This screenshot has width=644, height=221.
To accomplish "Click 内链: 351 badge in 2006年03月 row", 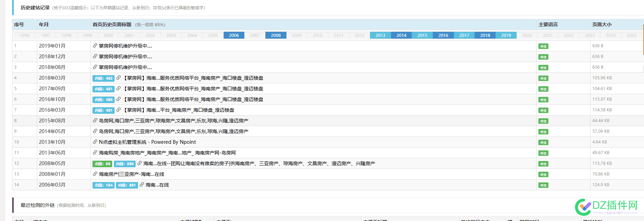I will pyautogui.click(x=127, y=185).
